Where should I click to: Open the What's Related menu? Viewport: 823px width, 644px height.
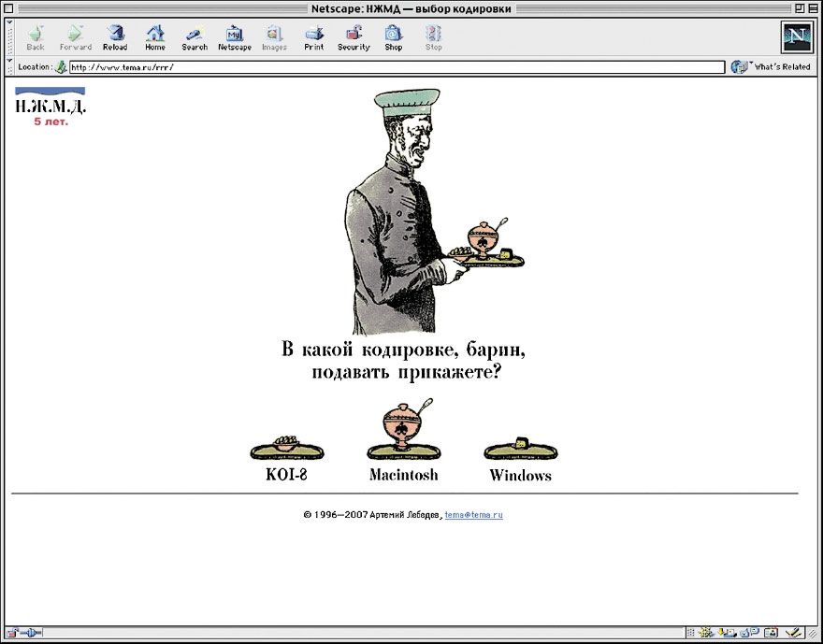tap(771, 67)
